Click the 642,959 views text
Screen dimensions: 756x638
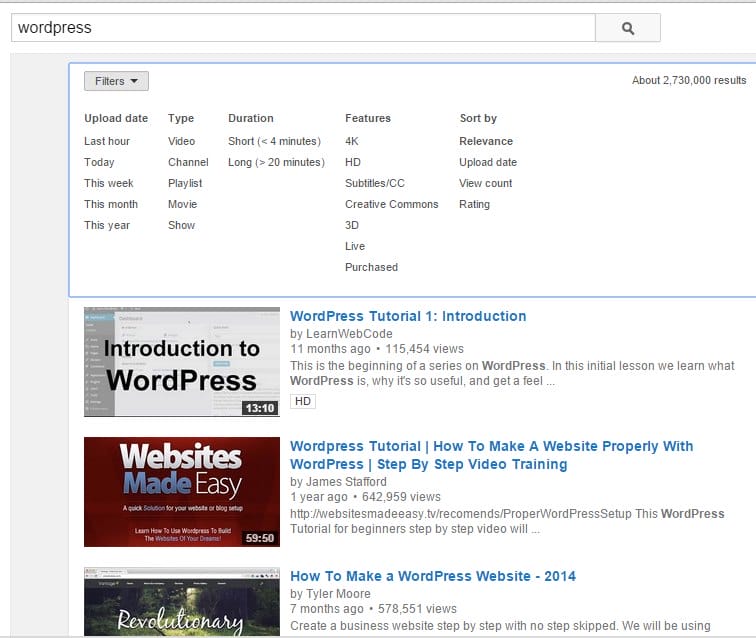pos(401,497)
